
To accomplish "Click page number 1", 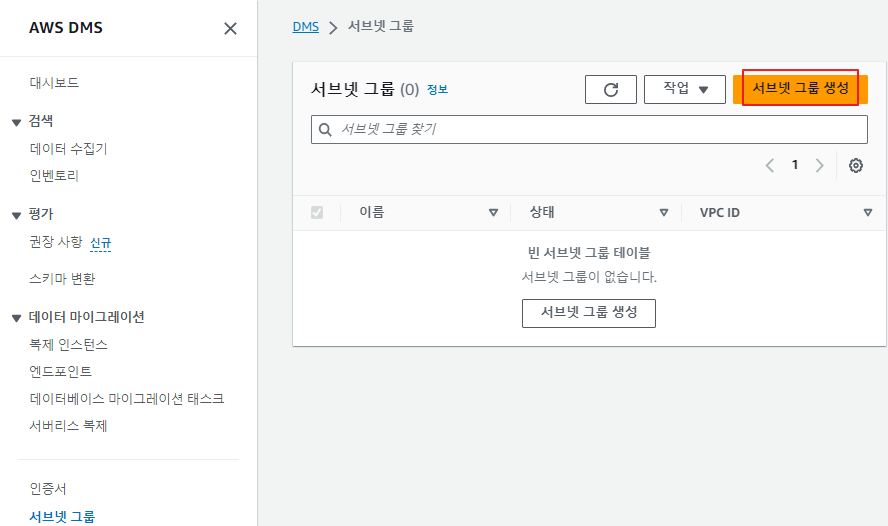I will [x=795, y=165].
